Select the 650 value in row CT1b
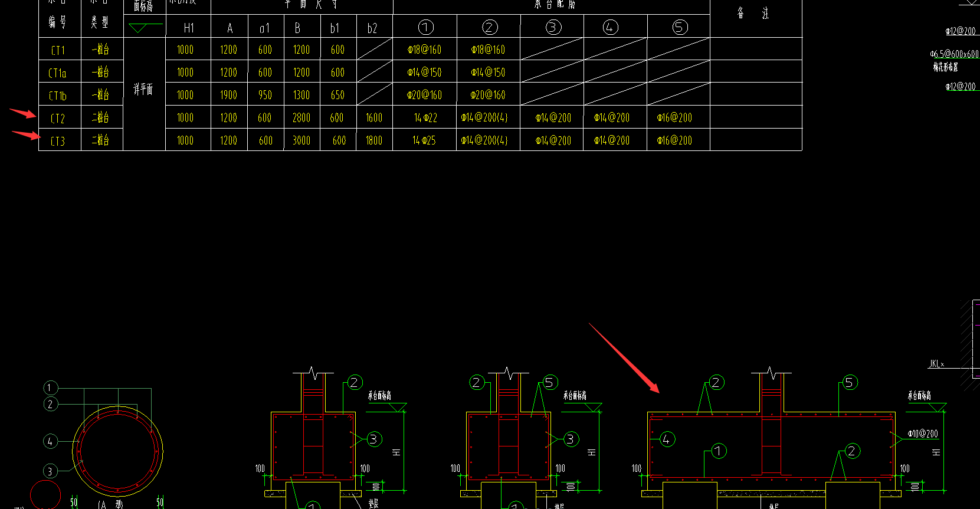Viewport: 980px width, 509px height. 337,95
